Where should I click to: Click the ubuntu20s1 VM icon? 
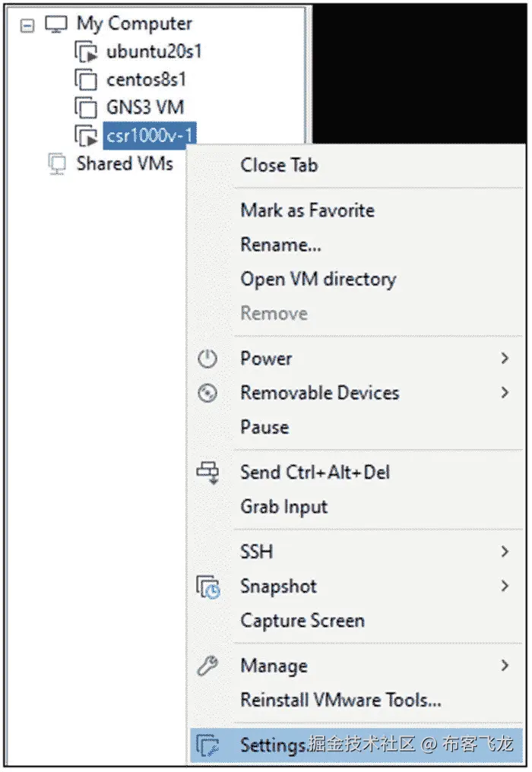click(x=86, y=53)
